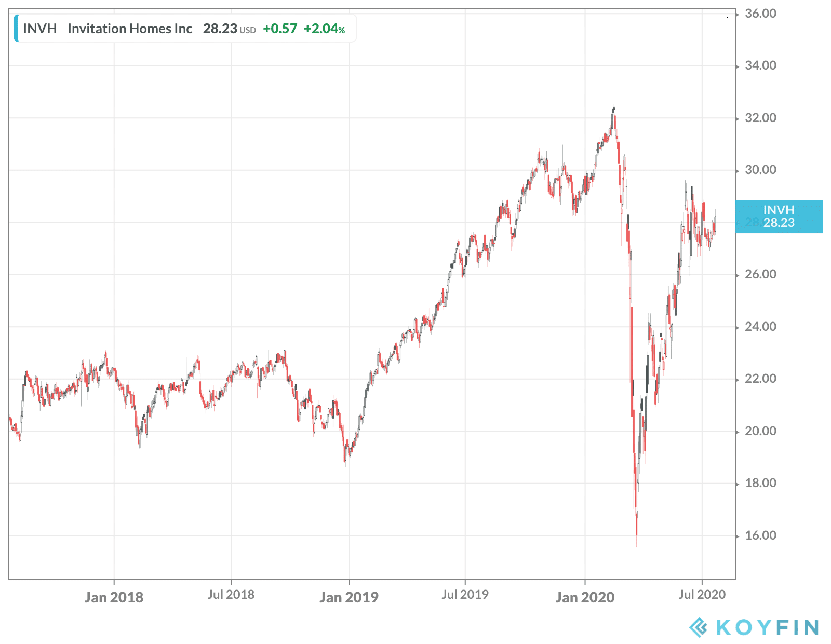Click the 34.00 price axis label
Viewport: 831px width, 644px height.
pyautogui.click(x=760, y=66)
